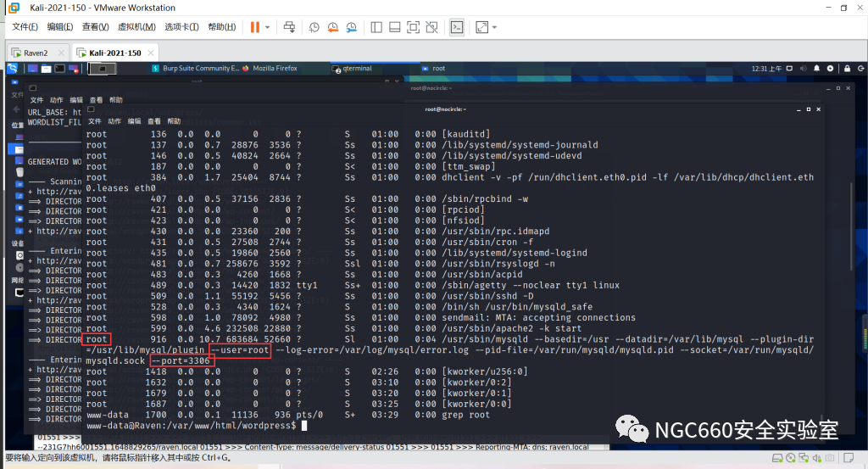The width and height of the screenshot is (868, 469).
Task: Open VMware message log icon in status bar
Action: click(848, 458)
